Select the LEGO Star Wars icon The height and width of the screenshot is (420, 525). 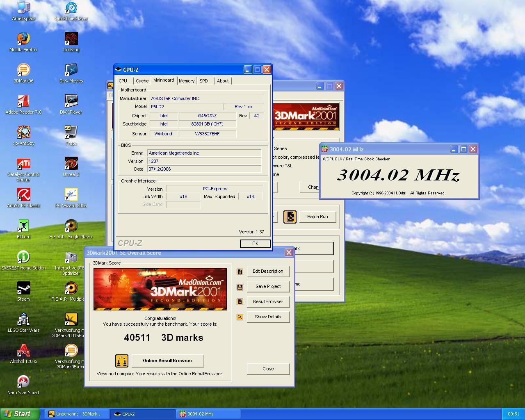(x=23, y=323)
